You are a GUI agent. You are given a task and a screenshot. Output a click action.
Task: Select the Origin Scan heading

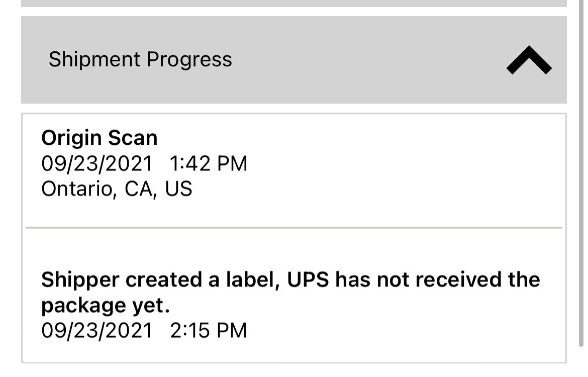click(x=99, y=138)
